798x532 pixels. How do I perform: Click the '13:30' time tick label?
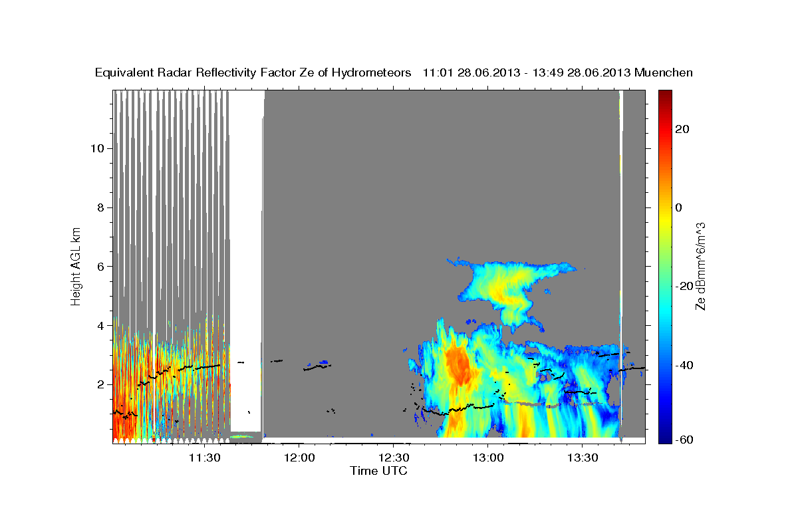[x=582, y=458]
